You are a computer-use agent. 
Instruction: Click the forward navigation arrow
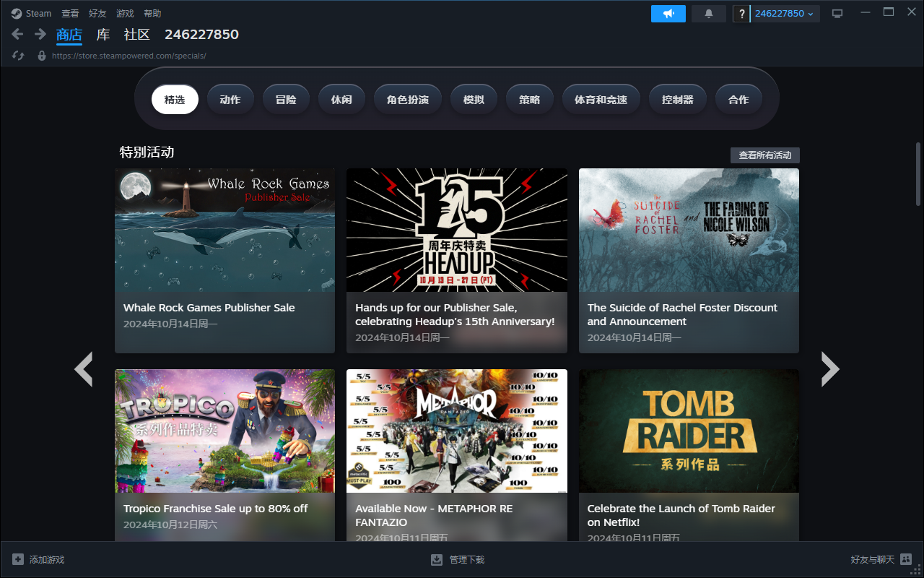click(40, 34)
